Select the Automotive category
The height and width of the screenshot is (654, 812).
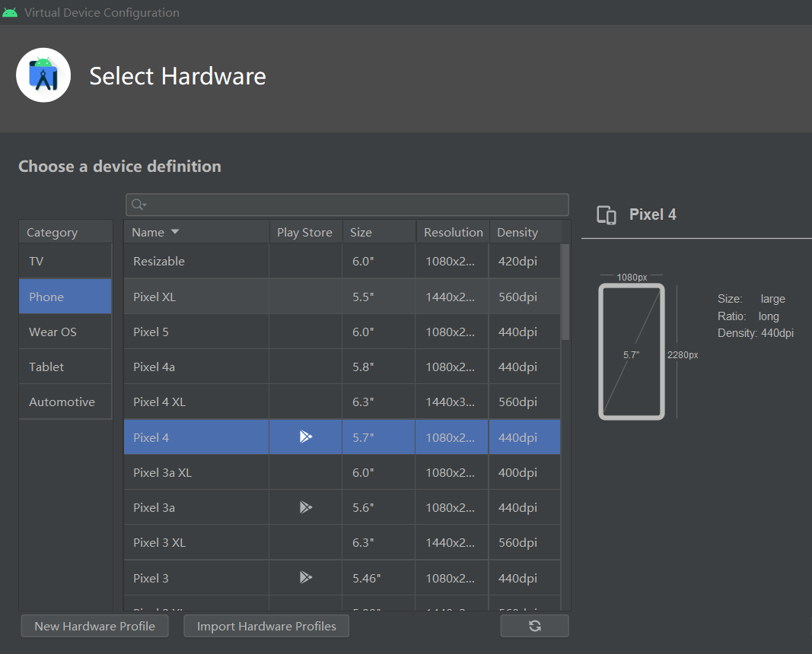(65, 402)
